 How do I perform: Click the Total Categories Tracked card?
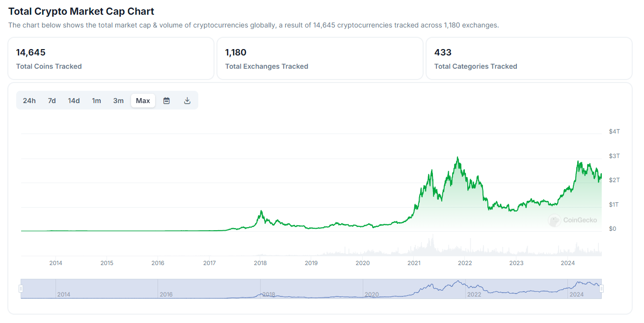[529, 58]
